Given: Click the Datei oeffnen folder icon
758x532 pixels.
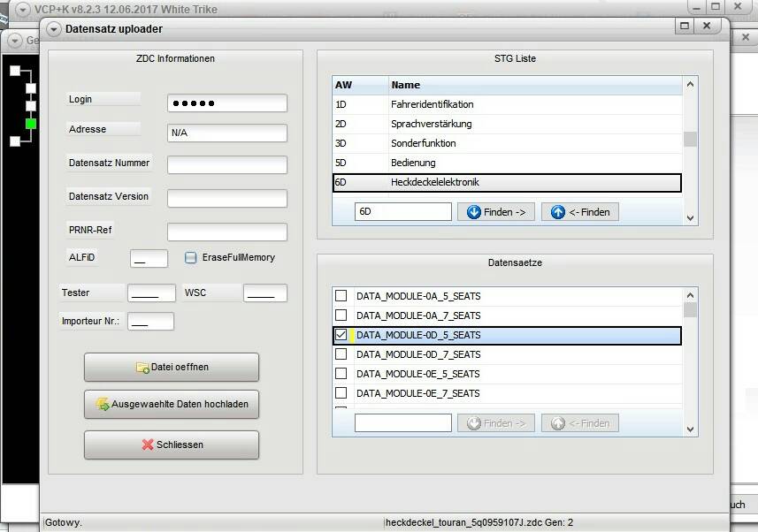Looking at the screenshot, I should [x=142, y=368].
